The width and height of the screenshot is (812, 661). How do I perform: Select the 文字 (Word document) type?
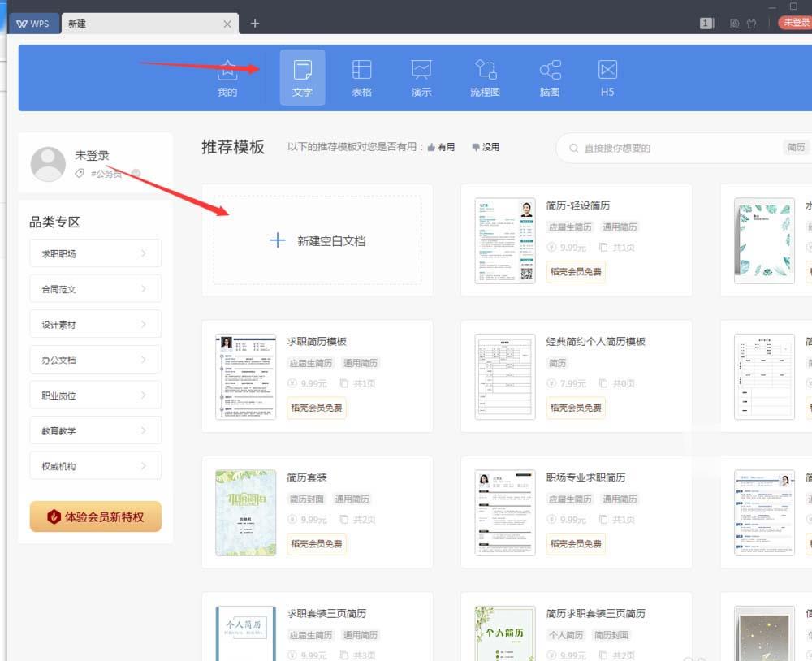(x=302, y=77)
